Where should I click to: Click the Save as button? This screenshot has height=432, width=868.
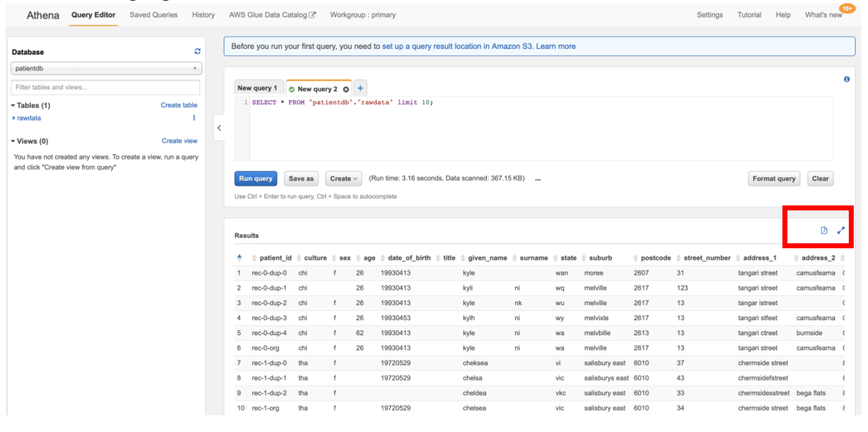point(301,179)
